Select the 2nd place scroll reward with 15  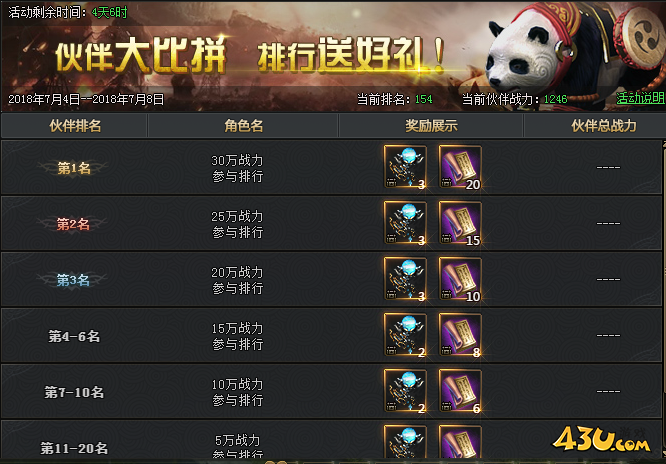click(x=460, y=223)
